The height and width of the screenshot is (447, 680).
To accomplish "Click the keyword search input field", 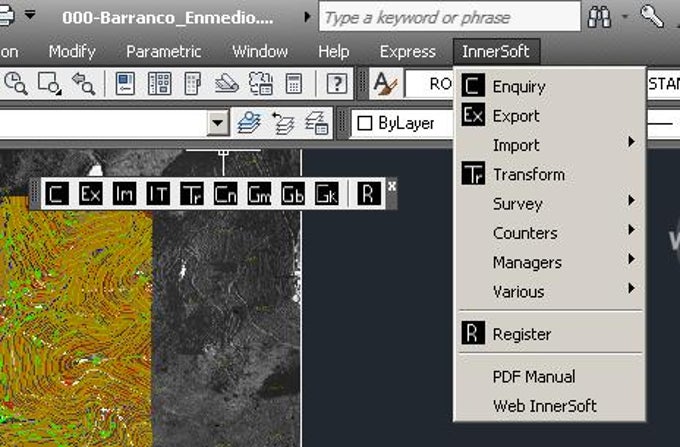I will coord(449,17).
